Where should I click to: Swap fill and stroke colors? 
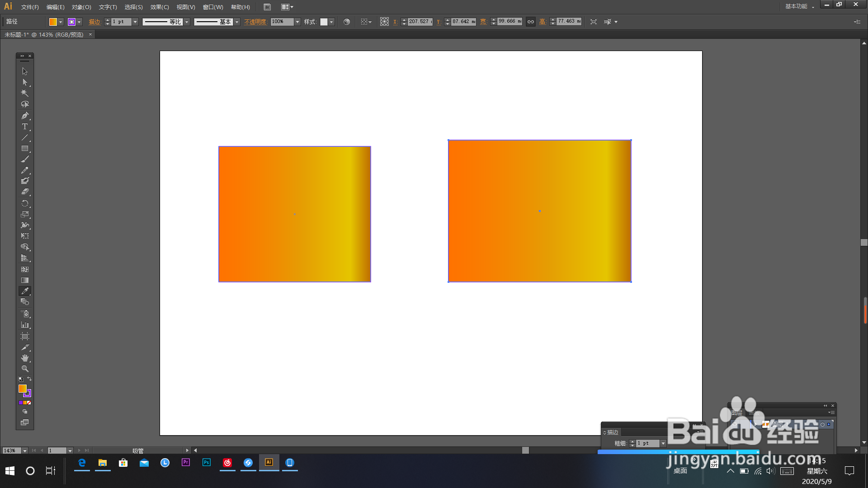click(x=29, y=379)
